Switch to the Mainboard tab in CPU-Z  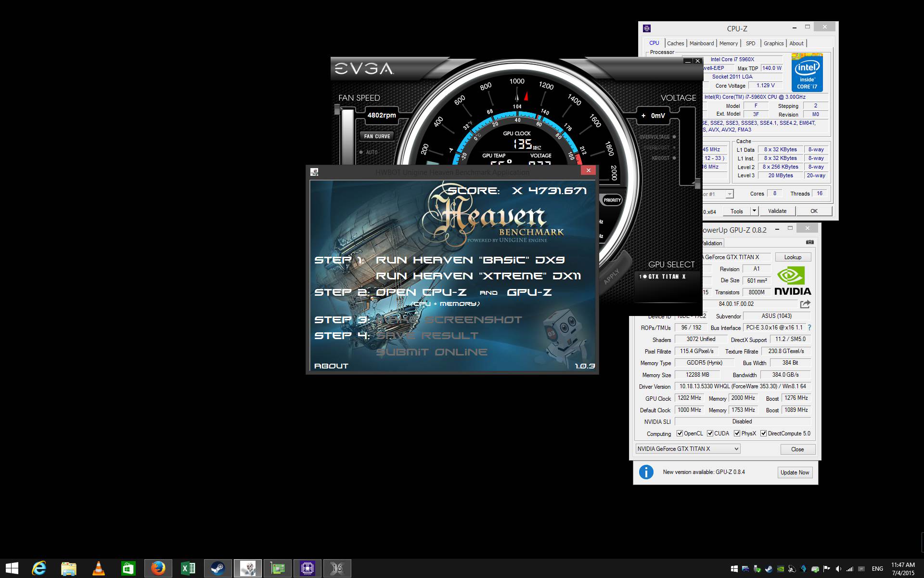click(x=701, y=43)
